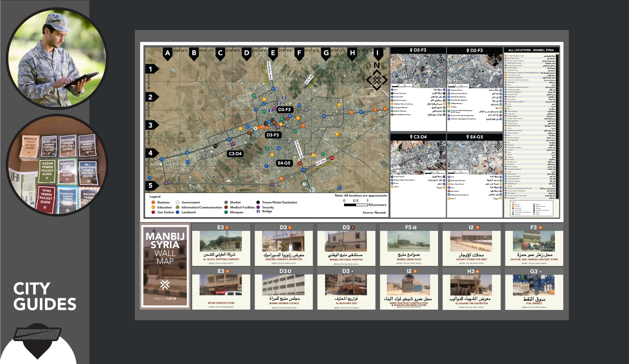Select row marker 3 beside the map
629x364 pixels.
tap(152, 125)
